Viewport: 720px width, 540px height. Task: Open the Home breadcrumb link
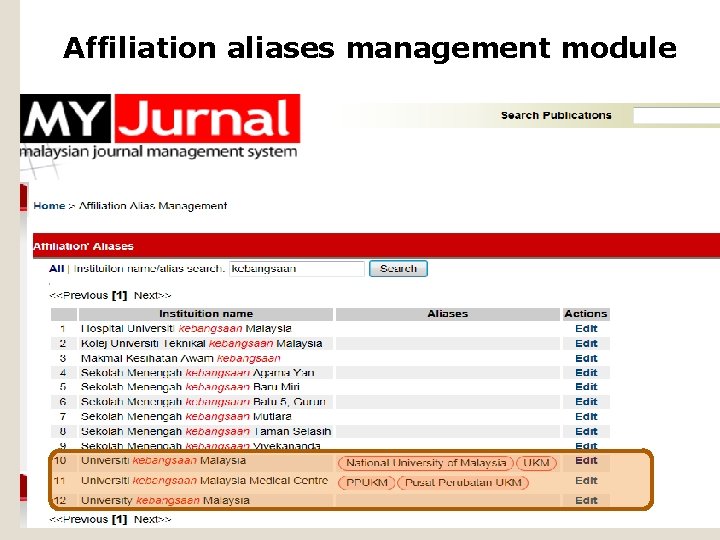[x=49, y=206]
